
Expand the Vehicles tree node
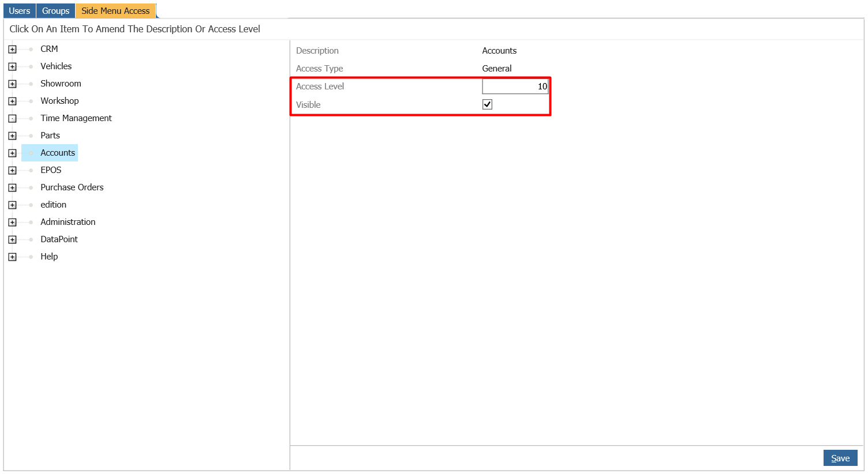point(12,66)
